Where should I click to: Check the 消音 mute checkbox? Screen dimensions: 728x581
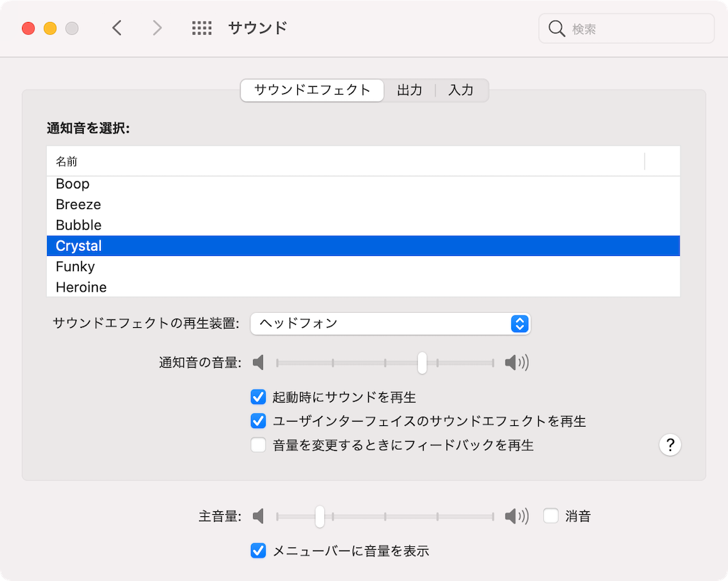pos(551,516)
